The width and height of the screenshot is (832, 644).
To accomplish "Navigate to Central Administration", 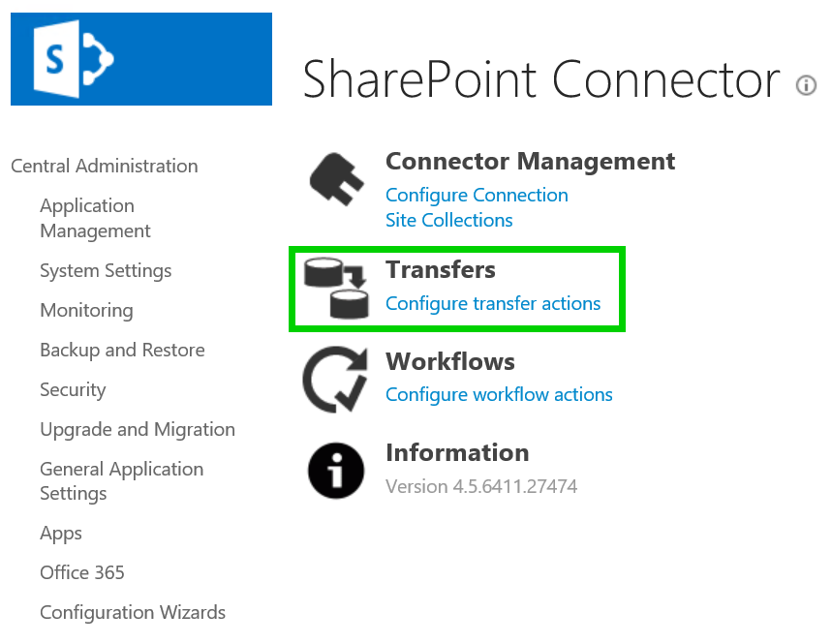I will click(104, 166).
